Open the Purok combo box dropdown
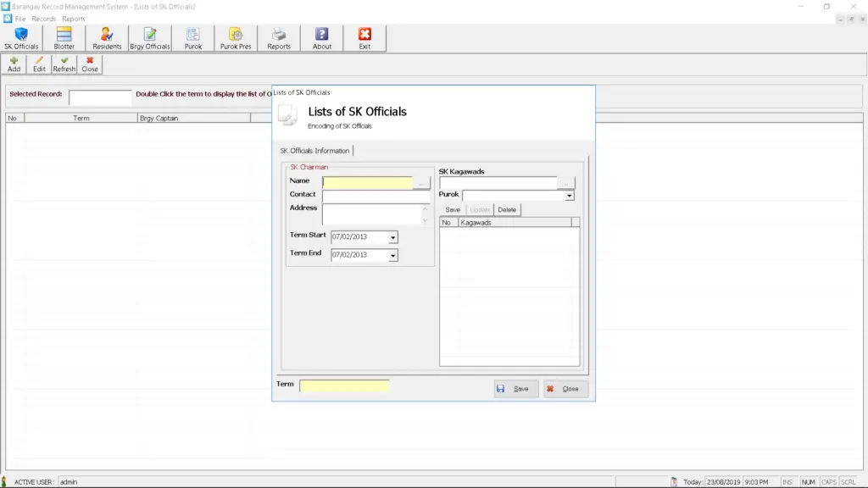The height and width of the screenshot is (488, 868). tap(570, 196)
